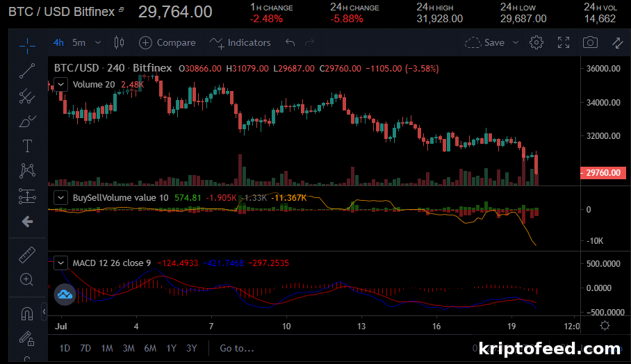631x364 pixels.
Task: Open the time axis settings icon
Action: point(605,325)
